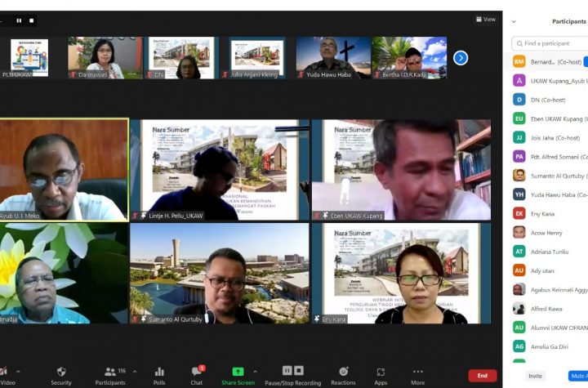Viewport: 588px width, 388px height.
Task: Stop the recording from the bottom toolbar
Action: tap(299, 370)
